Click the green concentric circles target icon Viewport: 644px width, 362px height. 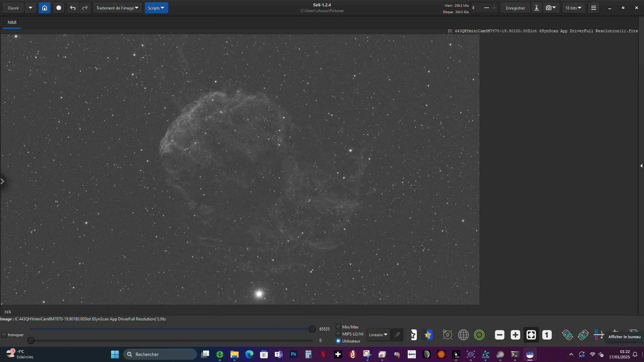tap(479, 335)
